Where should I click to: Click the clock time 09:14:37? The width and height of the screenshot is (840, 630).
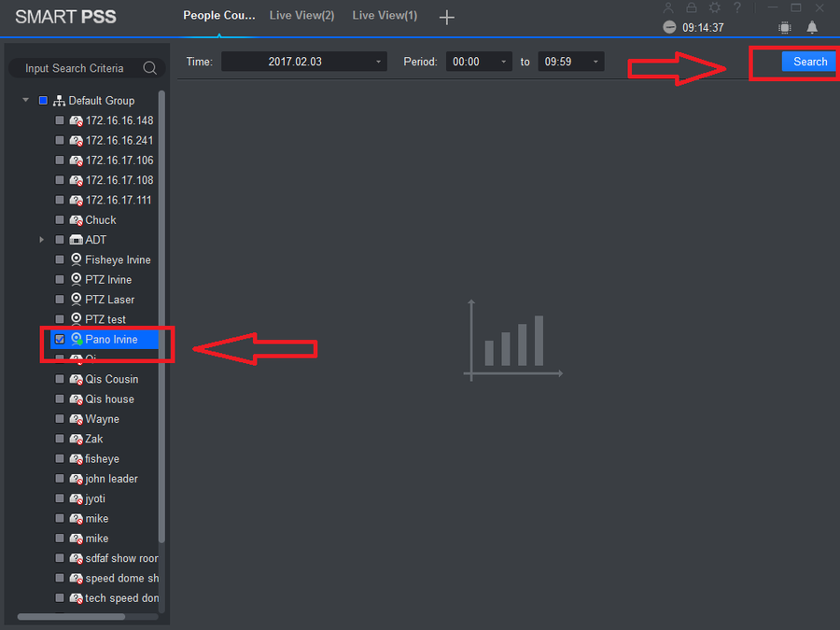[703, 27]
